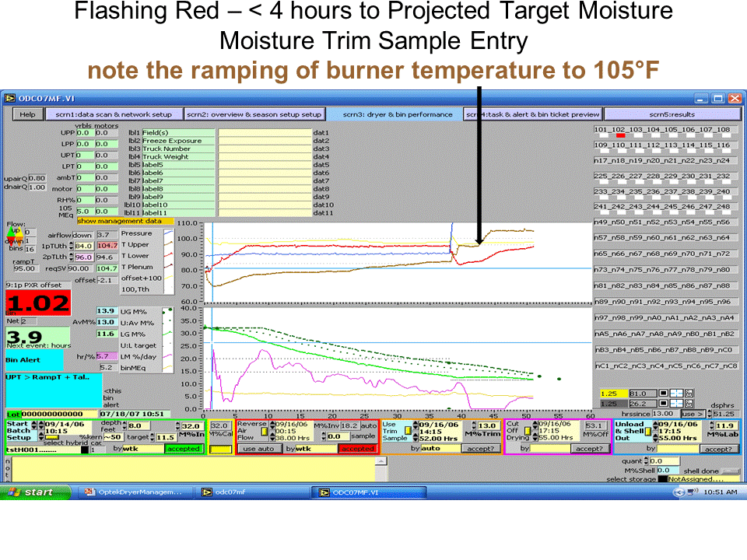Open the OptekDryerManagem... taskbar item
Image resolution: width=747 pixels, height=560 pixels.
coord(135,492)
